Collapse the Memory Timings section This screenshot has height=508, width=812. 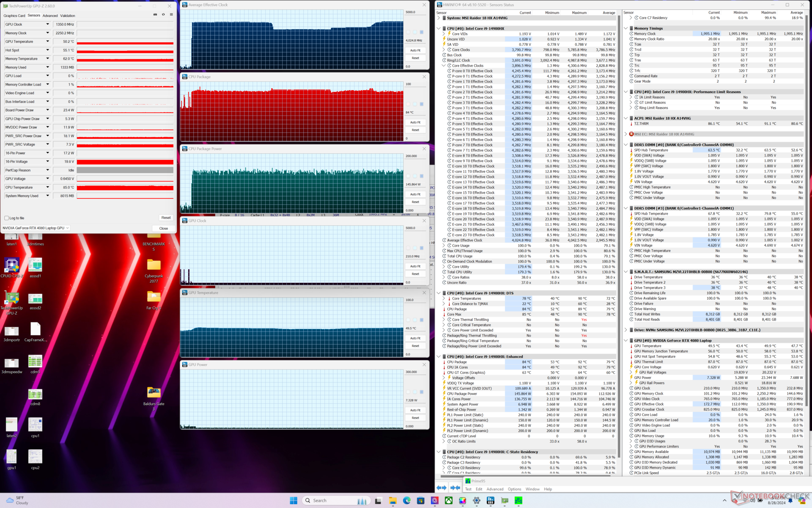pos(625,28)
